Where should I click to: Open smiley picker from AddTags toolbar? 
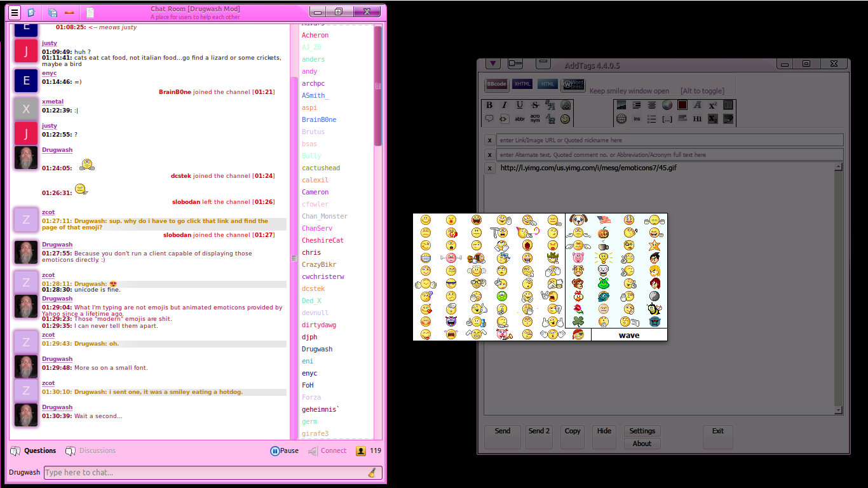(565, 119)
